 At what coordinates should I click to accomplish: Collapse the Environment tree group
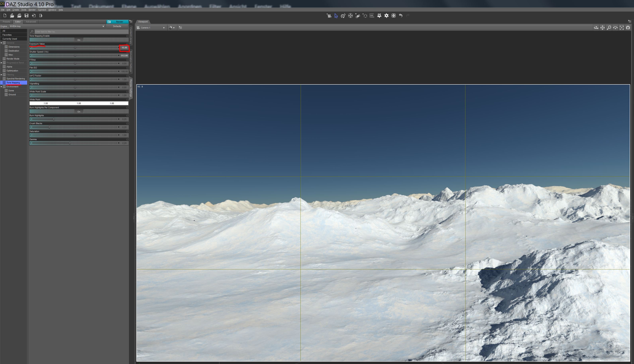(x=2, y=87)
